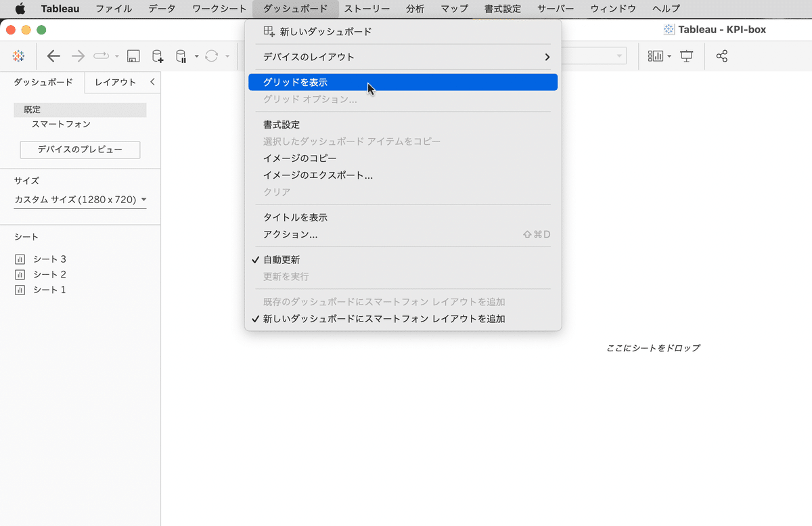Select 既定 device layout row

click(80, 110)
